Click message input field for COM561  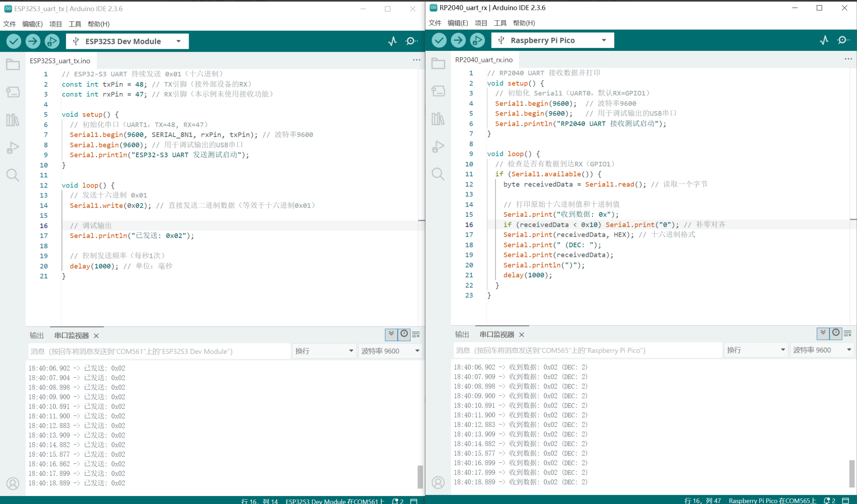coord(159,351)
